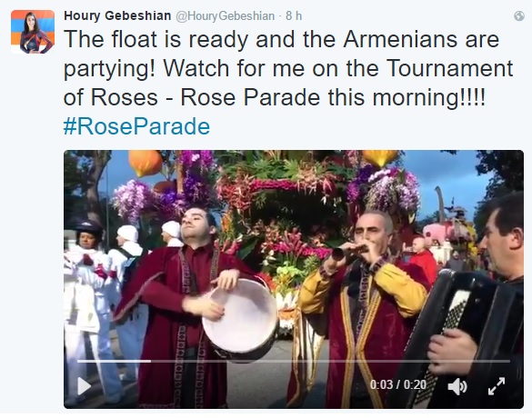Open the #RoseParade hashtag link

(136, 126)
